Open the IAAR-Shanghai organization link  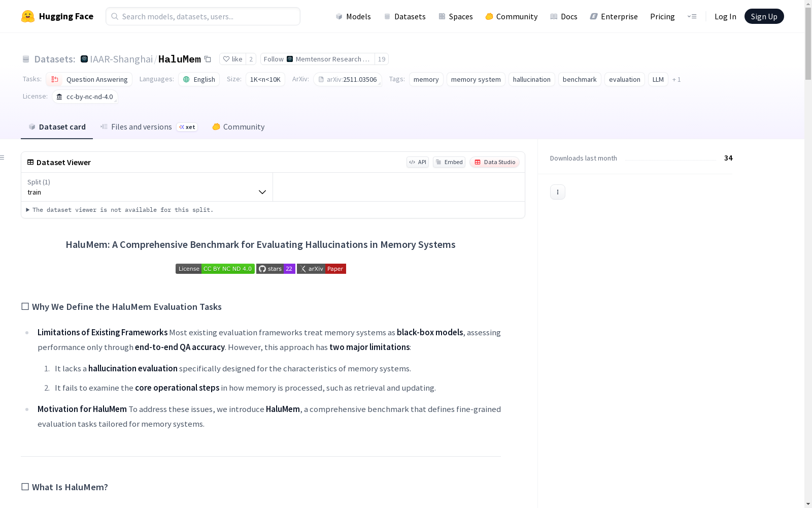(x=121, y=59)
